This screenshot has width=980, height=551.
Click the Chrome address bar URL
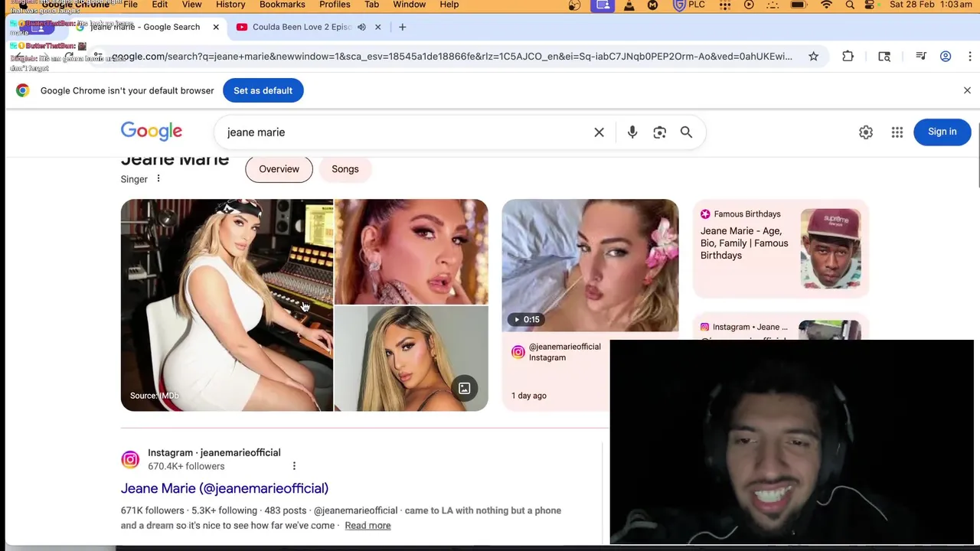click(x=452, y=57)
